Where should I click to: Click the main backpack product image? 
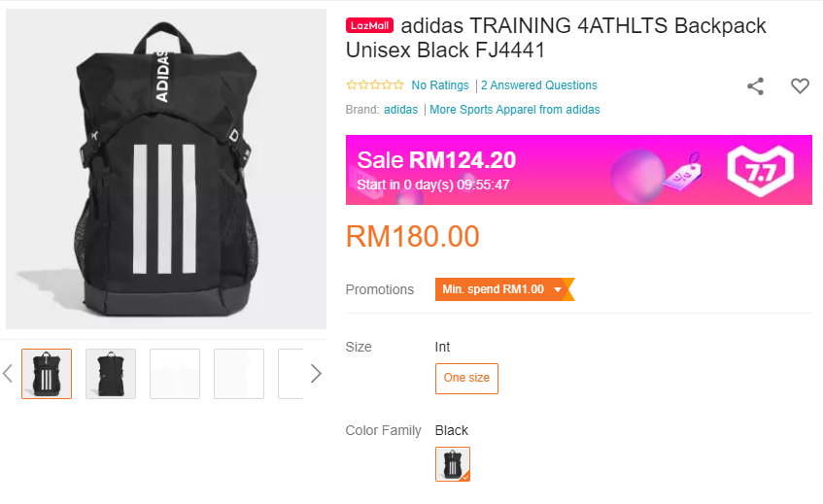[x=166, y=169]
